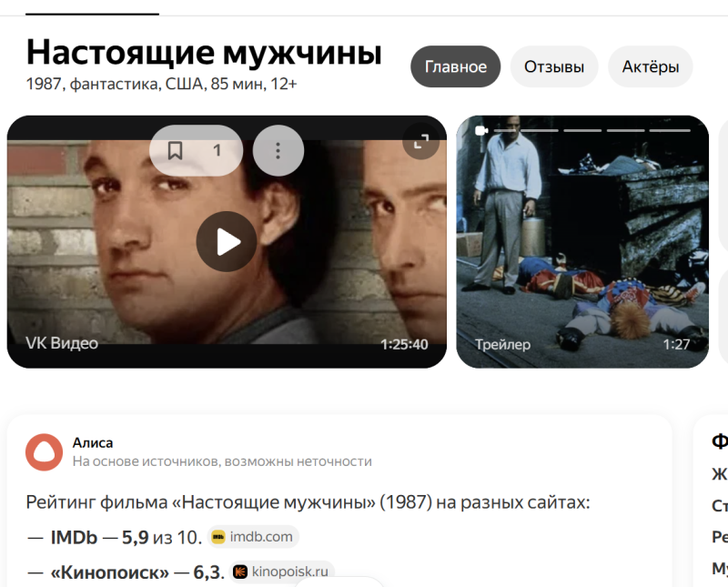The width and height of the screenshot is (728, 587).
Task: Click the bookmark icon on the video
Action: [x=175, y=150]
